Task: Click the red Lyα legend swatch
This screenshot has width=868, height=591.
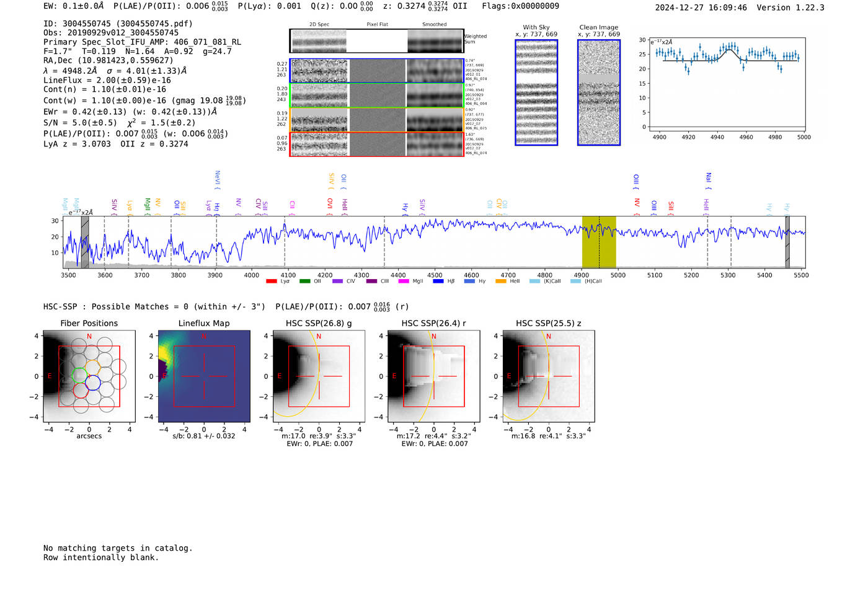Action: 271,281
